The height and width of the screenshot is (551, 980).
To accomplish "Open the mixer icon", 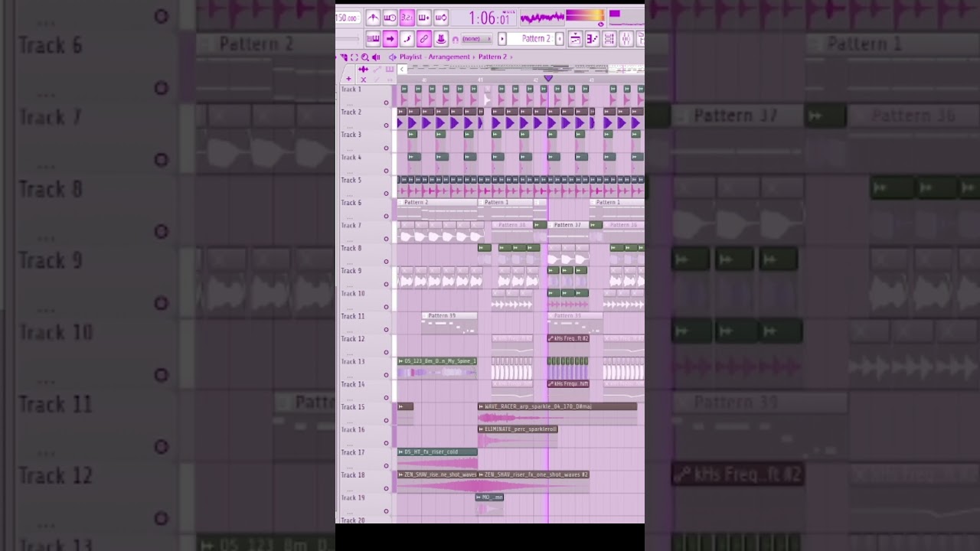I will (626, 39).
